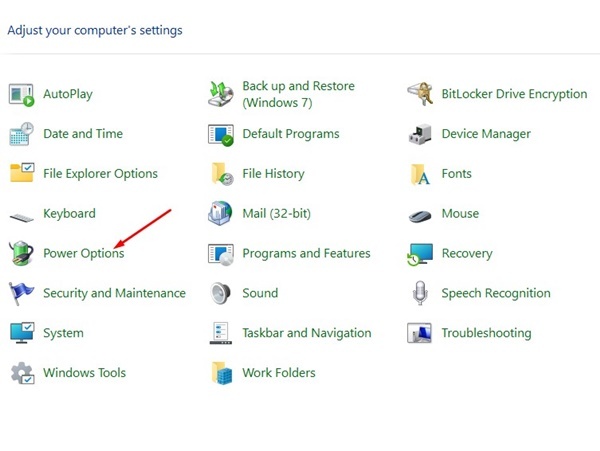Image resolution: width=600 pixels, height=451 pixels.
Task: Select the Keyboard icon
Action: tap(21, 218)
